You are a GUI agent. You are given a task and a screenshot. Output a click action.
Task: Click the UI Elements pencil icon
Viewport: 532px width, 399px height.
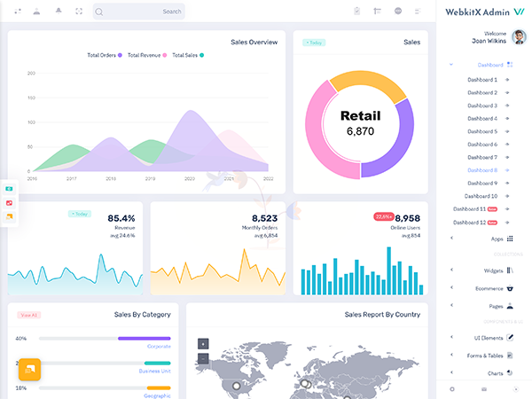point(510,337)
